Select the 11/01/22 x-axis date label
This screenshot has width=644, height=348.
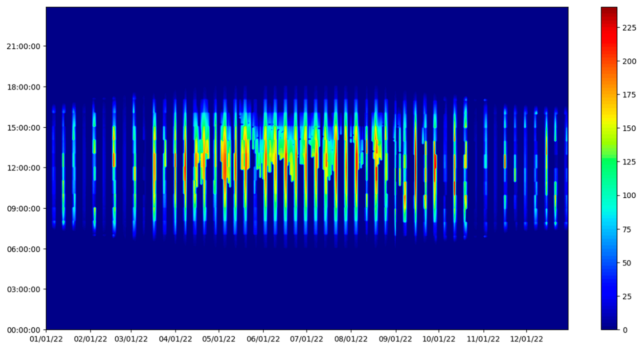pyautogui.click(x=483, y=339)
